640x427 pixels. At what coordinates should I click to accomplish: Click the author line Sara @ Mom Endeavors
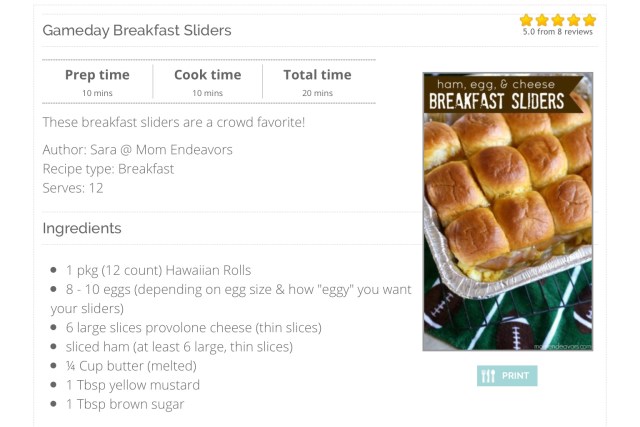[137, 150]
